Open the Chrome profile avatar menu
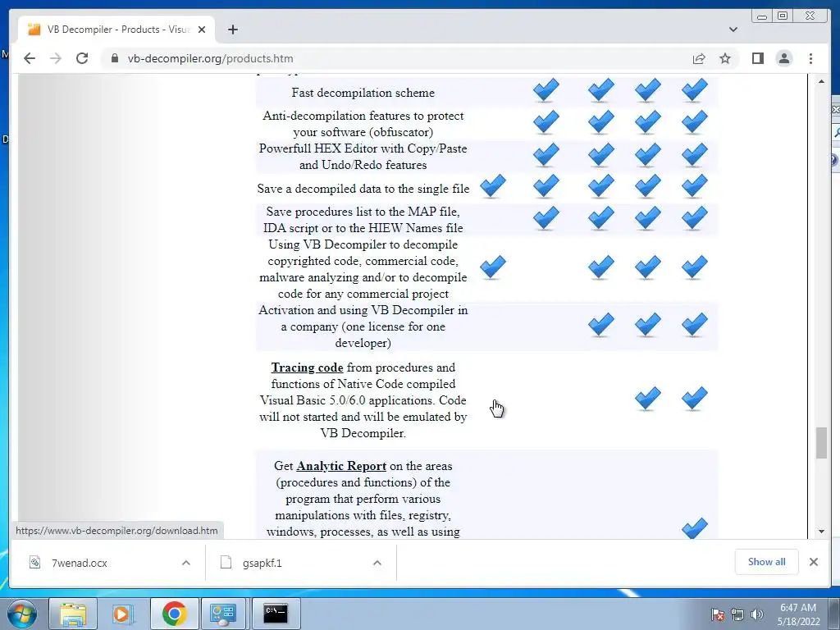840x630 pixels. tap(783, 58)
